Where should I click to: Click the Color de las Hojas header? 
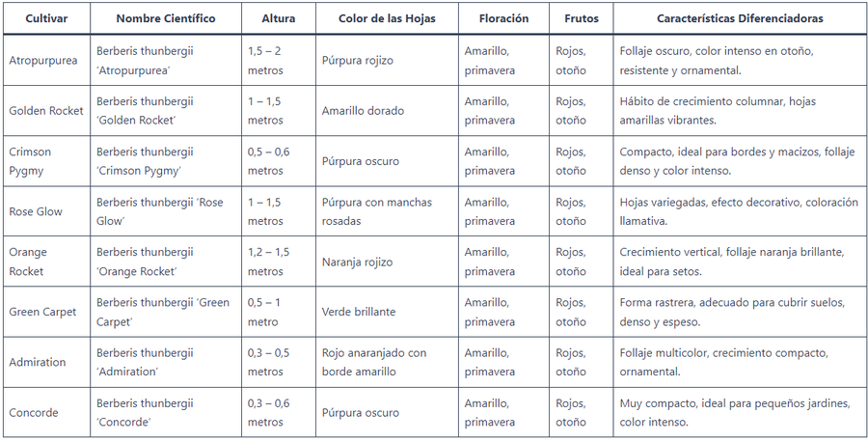(x=385, y=18)
